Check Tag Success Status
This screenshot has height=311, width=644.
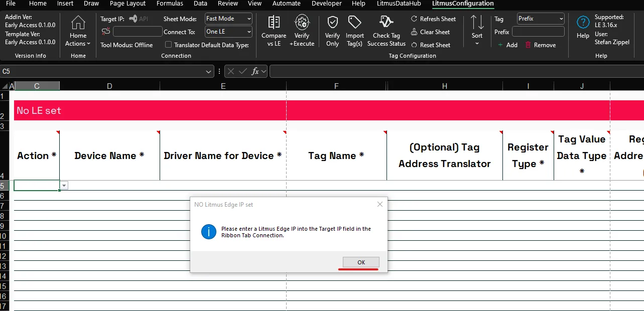[386, 31]
